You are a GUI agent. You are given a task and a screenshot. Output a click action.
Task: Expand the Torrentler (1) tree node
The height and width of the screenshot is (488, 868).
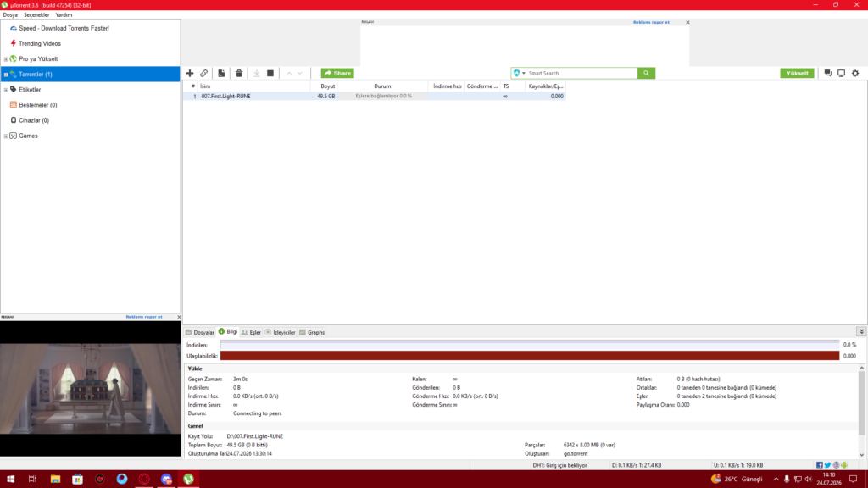pos(6,75)
